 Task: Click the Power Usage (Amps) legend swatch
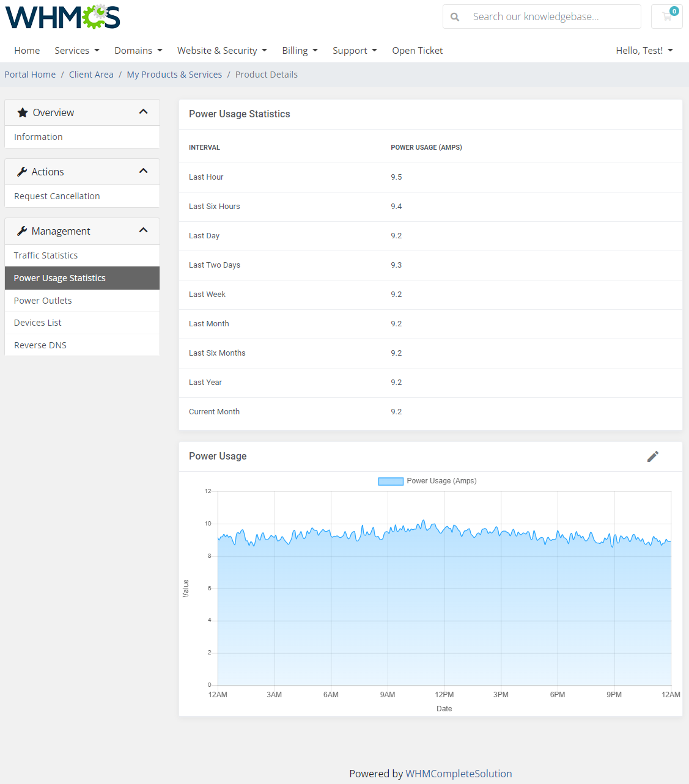tap(390, 481)
